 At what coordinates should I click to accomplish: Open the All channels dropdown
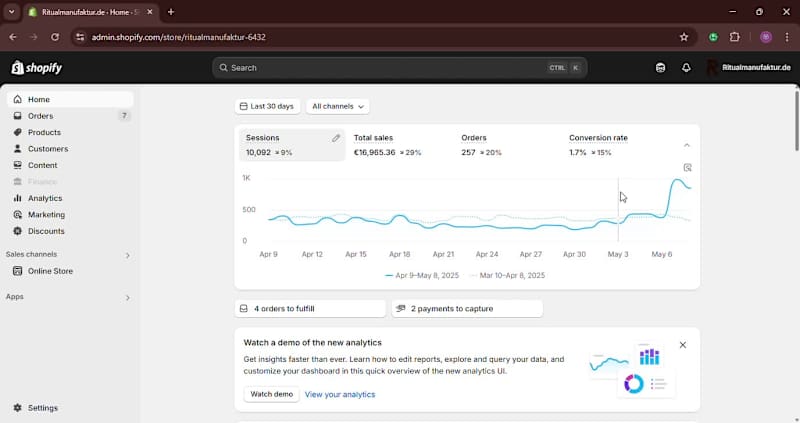pyautogui.click(x=338, y=106)
